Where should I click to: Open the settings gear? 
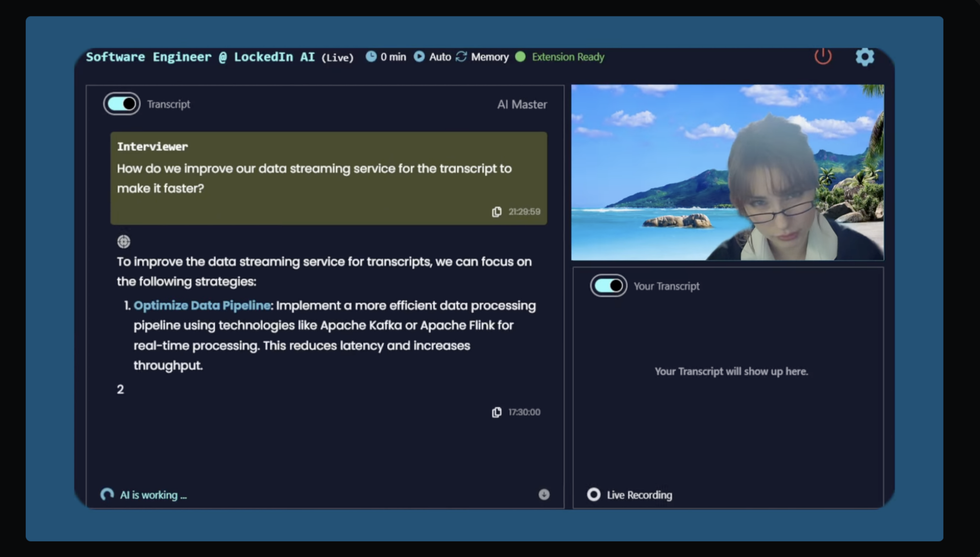[x=865, y=56]
